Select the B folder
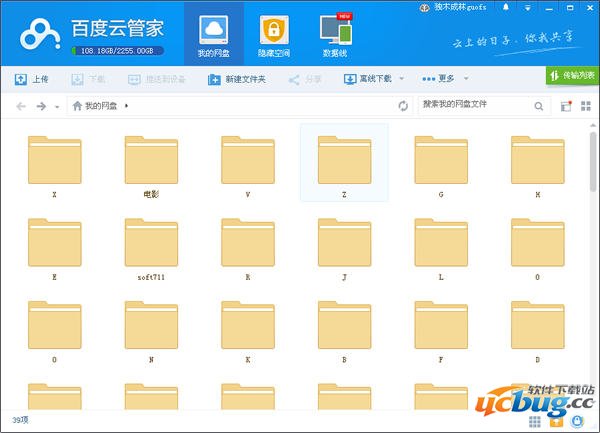The image size is (600, 433). 344,332
